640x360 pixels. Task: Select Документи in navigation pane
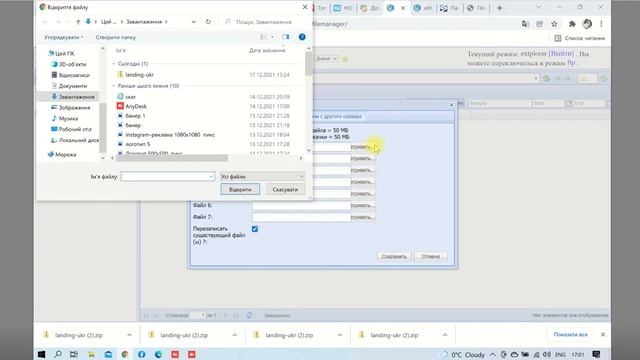point(69,86)
